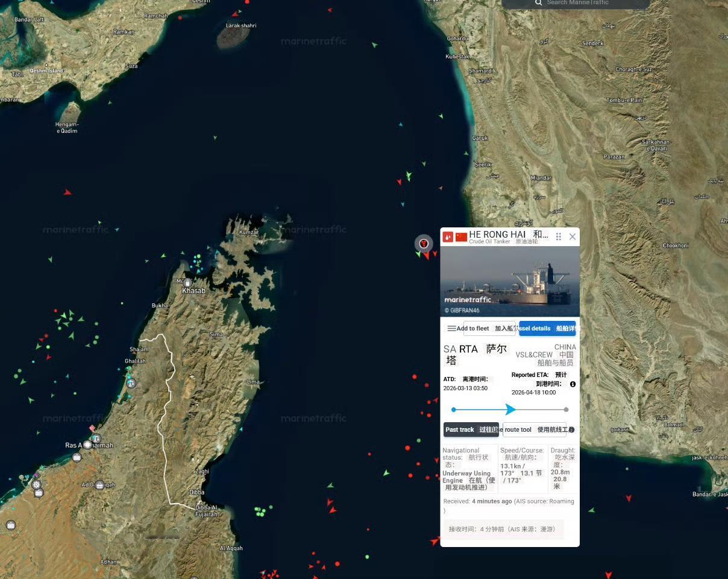
Task: Click the selected vessel circle marker on the map
Action: (x=424, y=243)
